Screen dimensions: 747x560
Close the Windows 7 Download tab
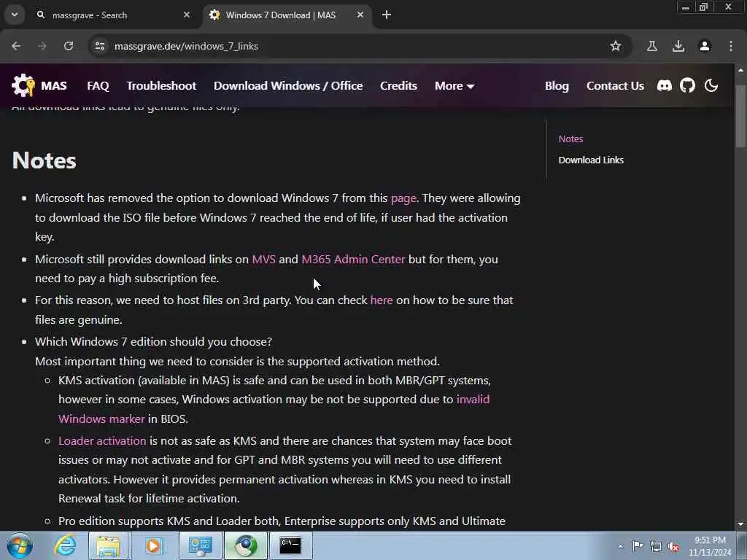click(360, 15)
